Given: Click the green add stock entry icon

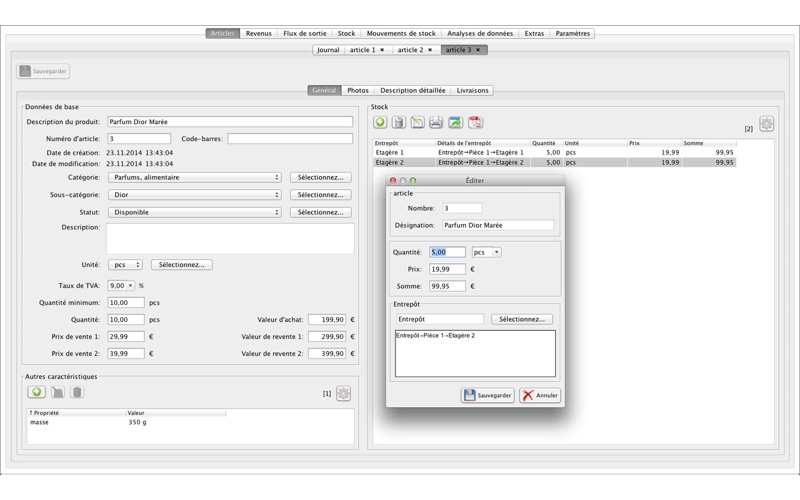Looking at the screenshot, I should [x=380, y=122].
